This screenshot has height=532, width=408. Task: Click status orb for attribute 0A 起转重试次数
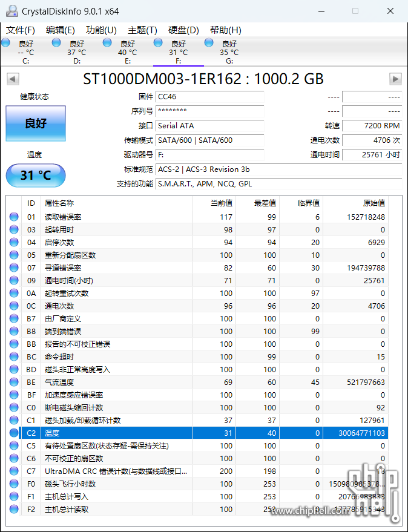[x=14, y=293]
